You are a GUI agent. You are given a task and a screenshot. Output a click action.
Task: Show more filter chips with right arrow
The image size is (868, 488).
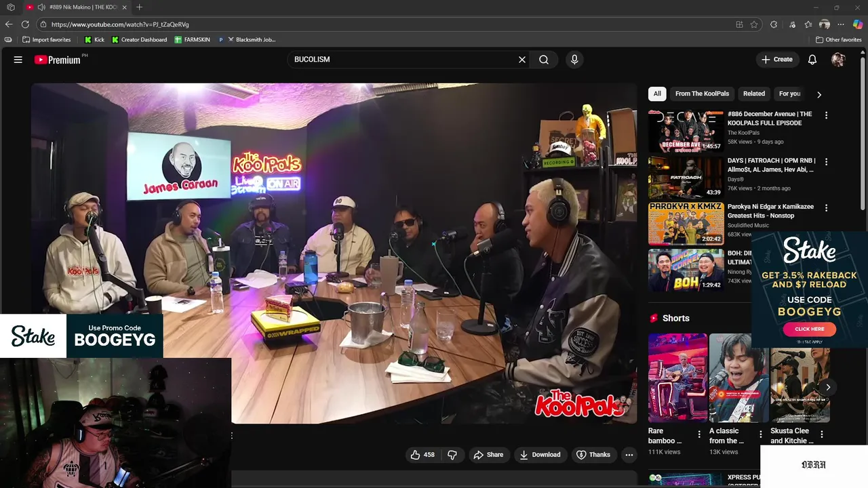pos(818,94)
